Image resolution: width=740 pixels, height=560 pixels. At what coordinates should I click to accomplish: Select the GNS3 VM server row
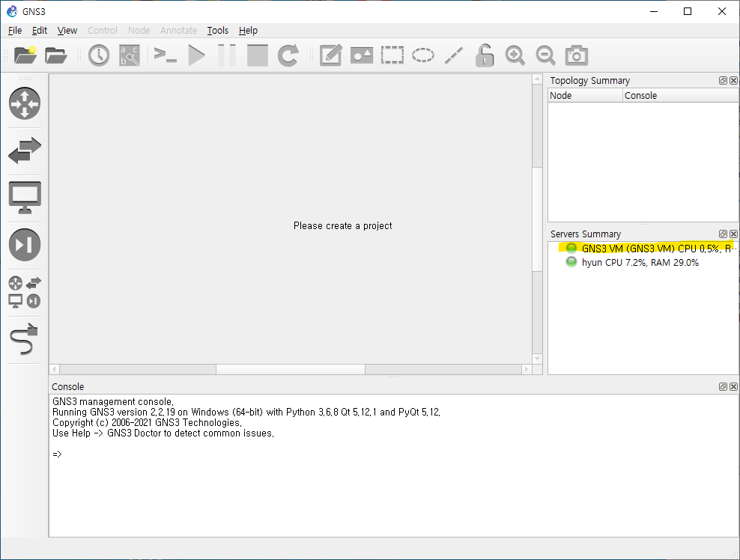643,248
